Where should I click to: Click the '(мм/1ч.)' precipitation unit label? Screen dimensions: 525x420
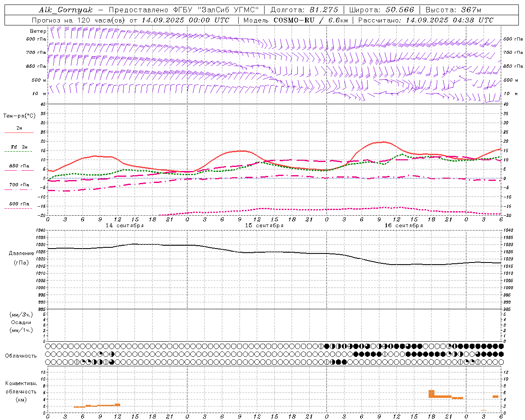click(x=21, y=330)
